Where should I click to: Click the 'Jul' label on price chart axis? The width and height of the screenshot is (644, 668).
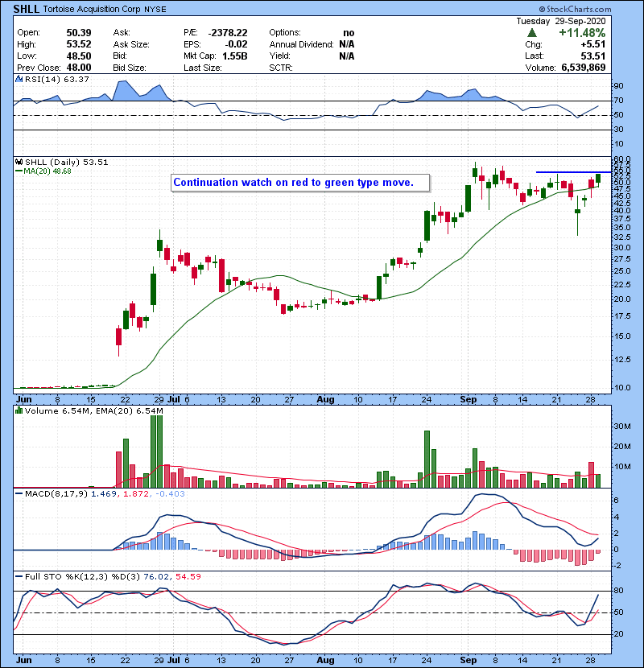173,400
